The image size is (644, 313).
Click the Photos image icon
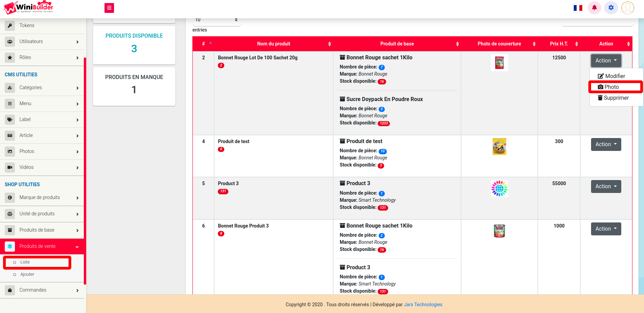(10, 151)
